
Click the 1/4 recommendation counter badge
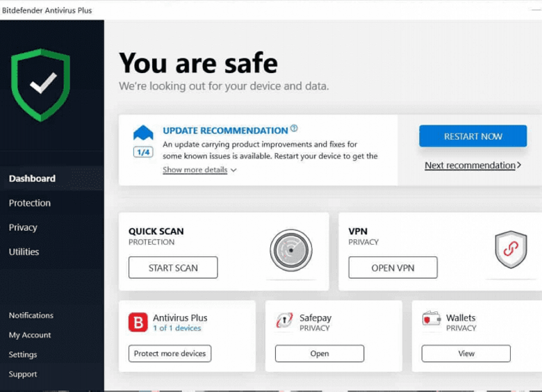click(x=143, y=152)
